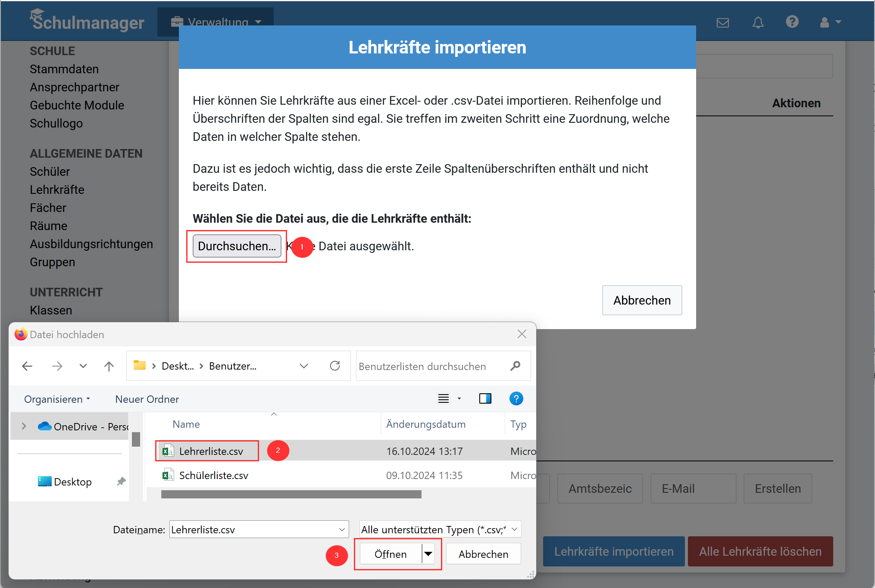Click the Durchsuchen... button
875x588 pixels.
237,246
